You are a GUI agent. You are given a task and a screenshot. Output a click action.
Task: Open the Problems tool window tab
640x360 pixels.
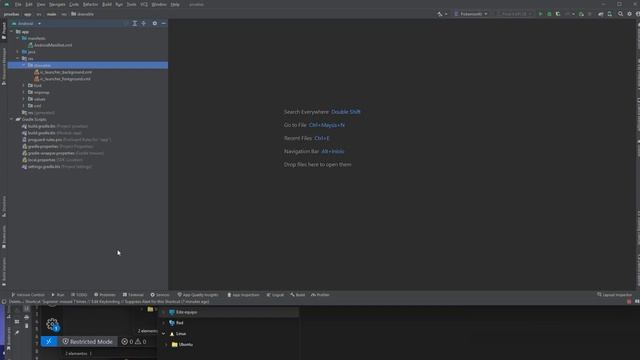(x=105, y=295)
